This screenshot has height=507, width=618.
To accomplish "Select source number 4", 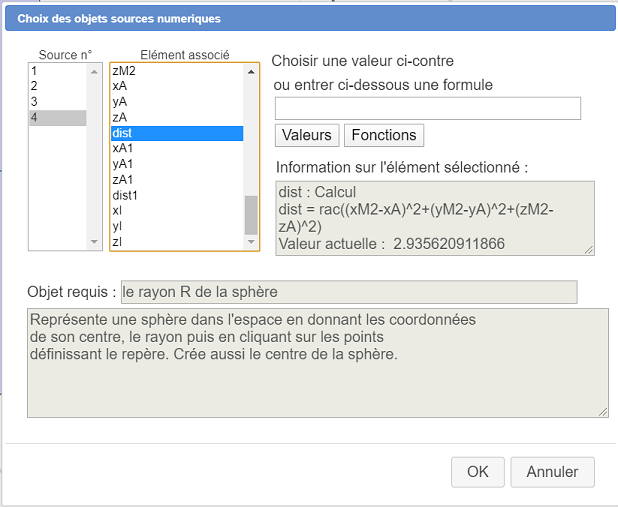I will pyautogui.click(x=58, y=117).
